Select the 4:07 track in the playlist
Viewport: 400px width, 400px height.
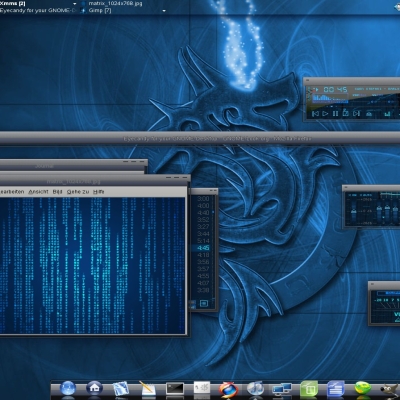coord(203,283)
